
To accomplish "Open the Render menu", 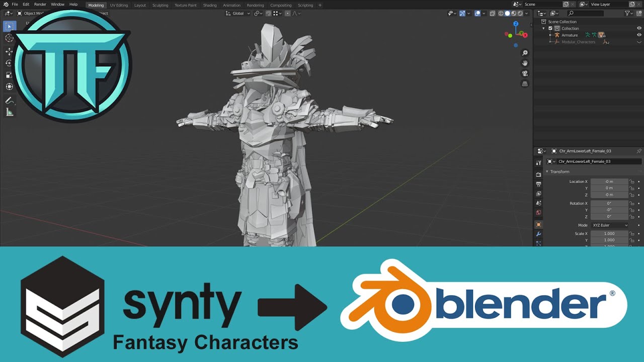I will 40,5.
